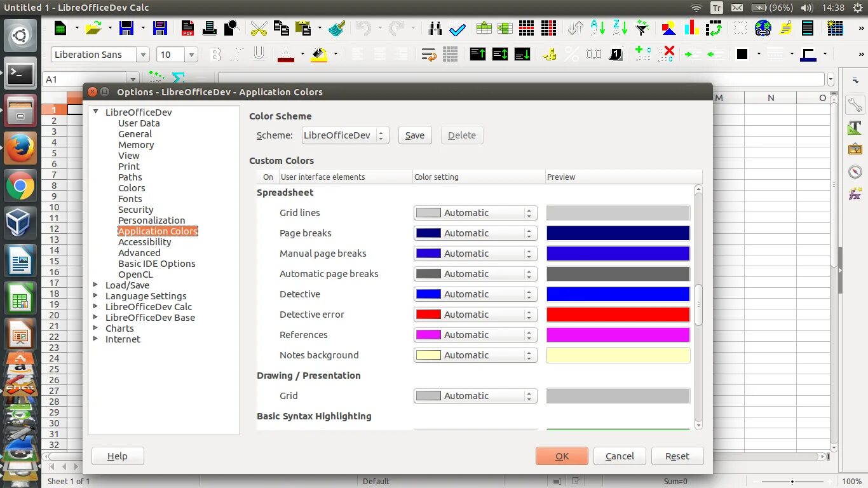Select Basic IDE Options in tree

tap(156, 264)
